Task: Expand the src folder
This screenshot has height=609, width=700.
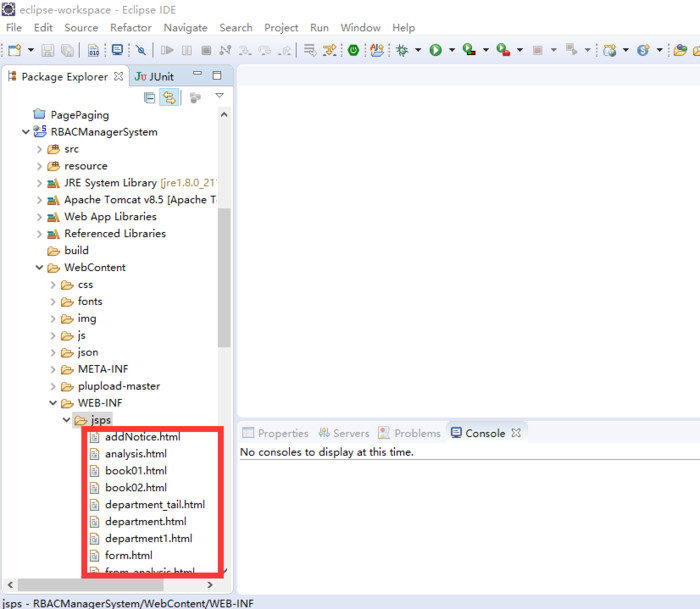Action: pos(39,149)
